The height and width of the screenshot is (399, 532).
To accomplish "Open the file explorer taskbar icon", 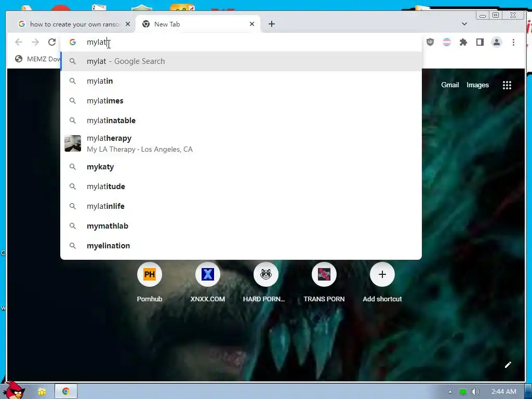I will pyautogui.click(x=42, y=392).
